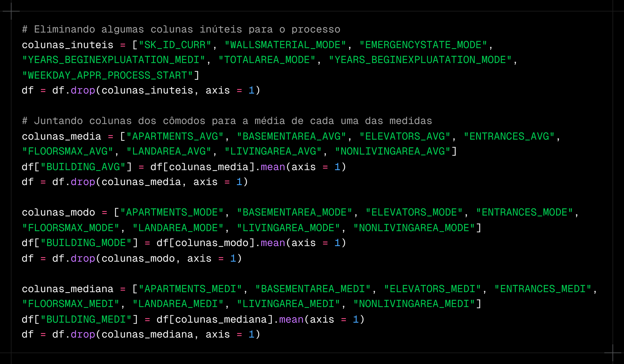This screenshot has height=364, width=624.
Task: Click mean in df[colunas_mediana].mean line
Action: (291, 319)
